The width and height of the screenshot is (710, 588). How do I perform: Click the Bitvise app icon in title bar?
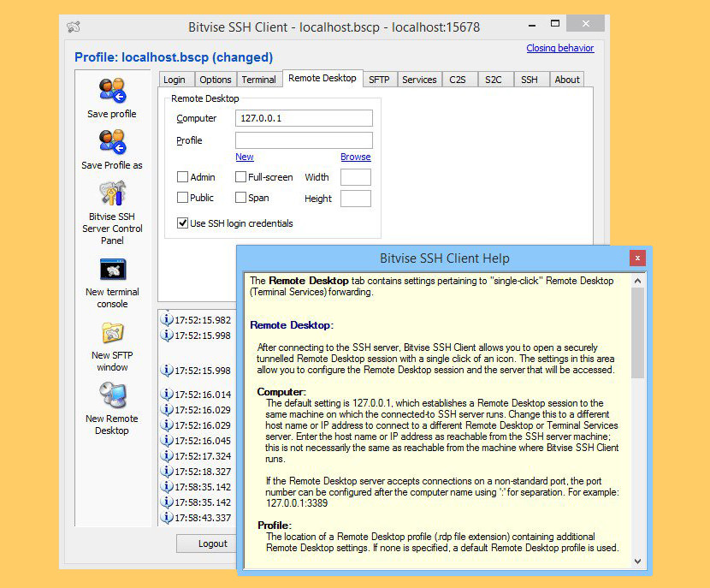coord(74,27)
